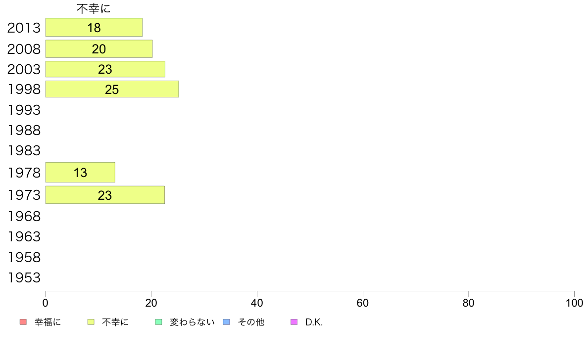
Task: Click the red 幸福に legend swatch
Action: pos(23,322)
